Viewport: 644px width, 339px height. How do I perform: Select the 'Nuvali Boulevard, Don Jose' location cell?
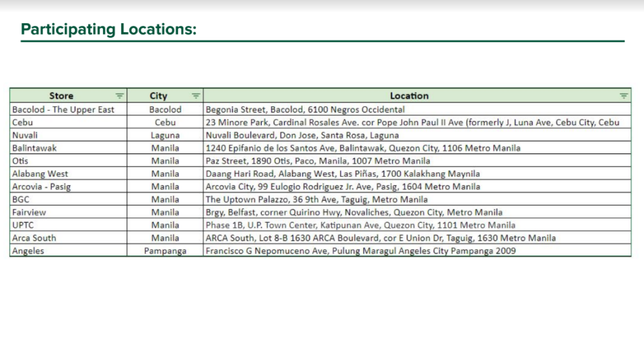[x=418, y=135]
